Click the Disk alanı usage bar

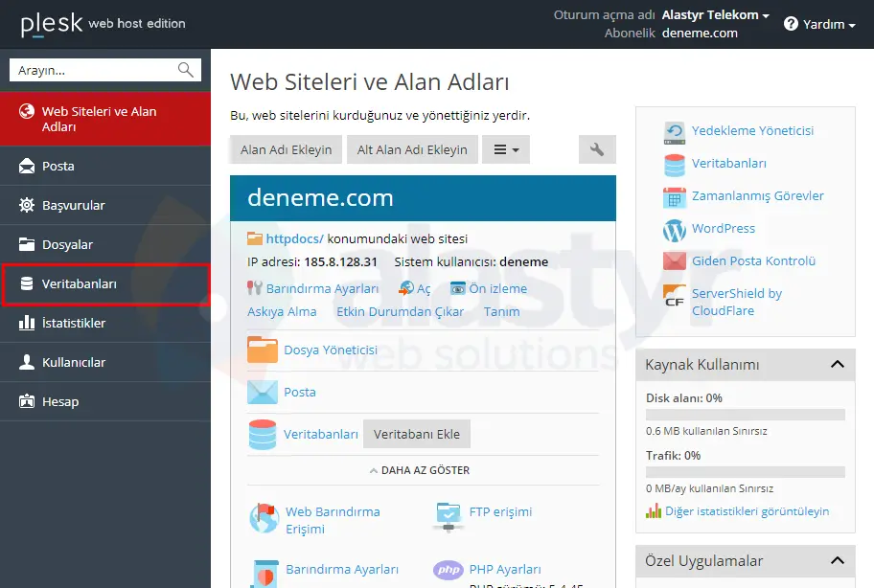point(746,414)
